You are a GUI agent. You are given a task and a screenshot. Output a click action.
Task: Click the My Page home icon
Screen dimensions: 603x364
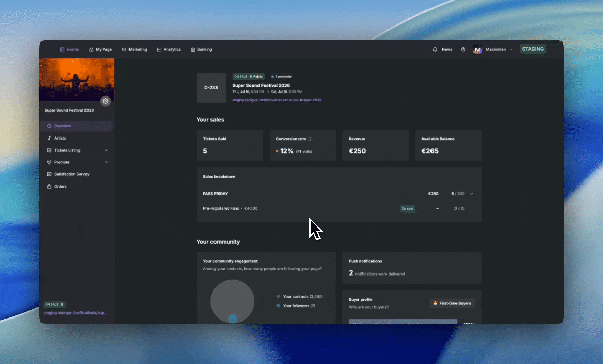(x=91, y=49)
